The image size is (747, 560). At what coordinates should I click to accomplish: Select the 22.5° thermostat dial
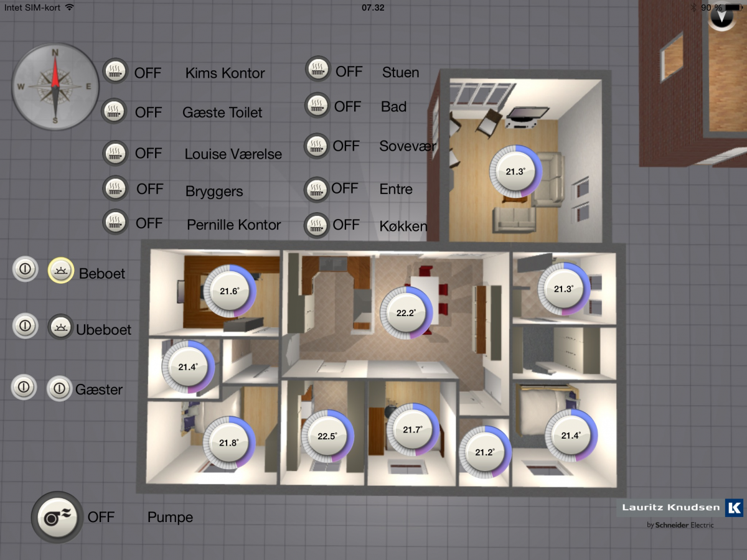[327, 436]
